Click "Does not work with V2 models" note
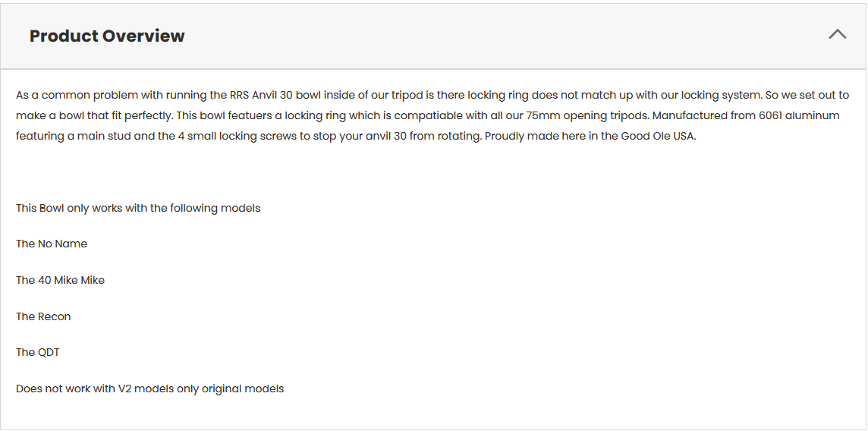Screen dimensions: 868x431 150,389
